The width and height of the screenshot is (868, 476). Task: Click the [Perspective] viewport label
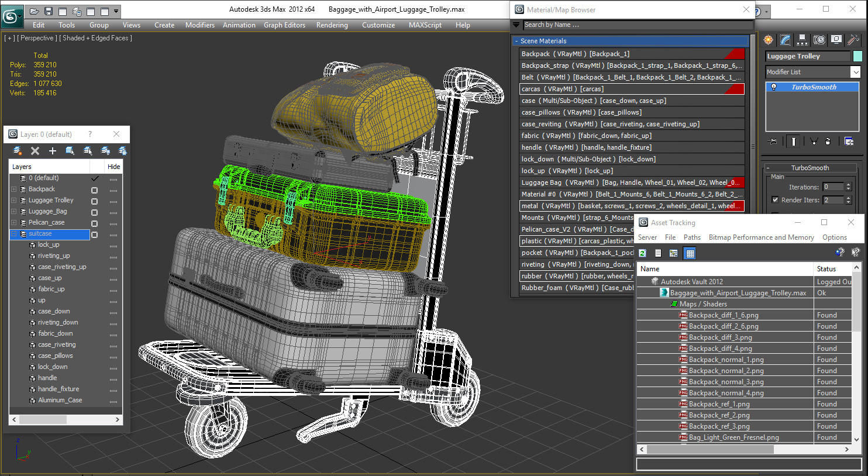pos(37,38)
